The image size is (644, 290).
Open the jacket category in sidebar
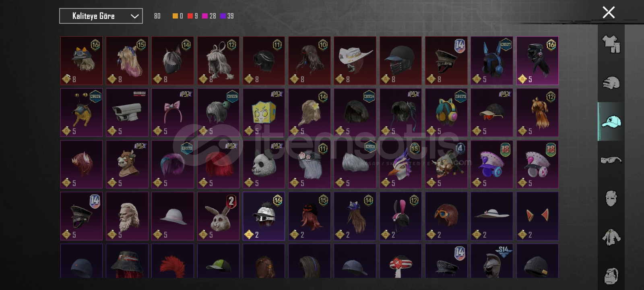point(611,237)
